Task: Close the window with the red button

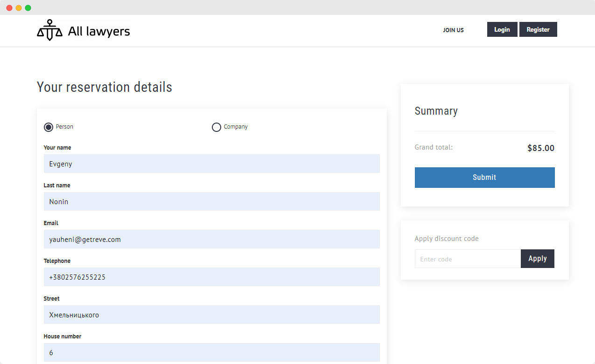Action: [9, 8]
